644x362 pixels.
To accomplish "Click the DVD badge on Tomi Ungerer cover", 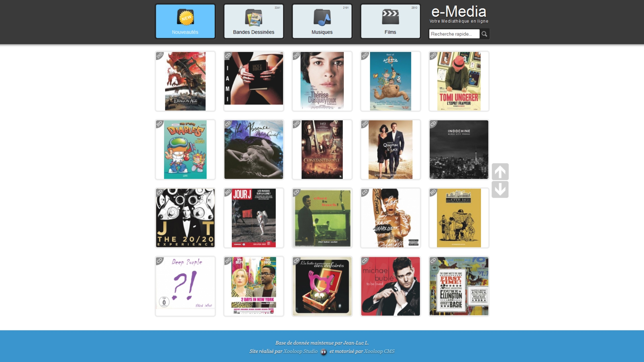I will click(x=433, y=55).
